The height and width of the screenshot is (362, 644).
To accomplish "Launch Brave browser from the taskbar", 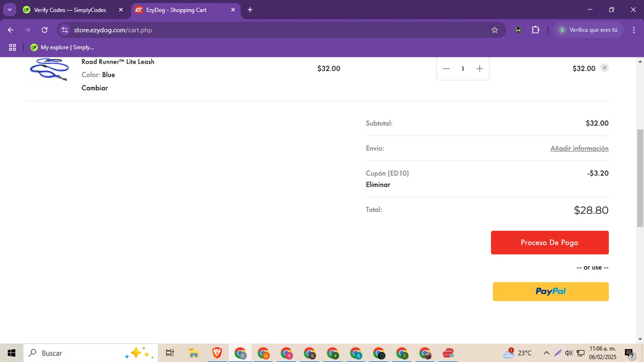I will click(217, 353).
